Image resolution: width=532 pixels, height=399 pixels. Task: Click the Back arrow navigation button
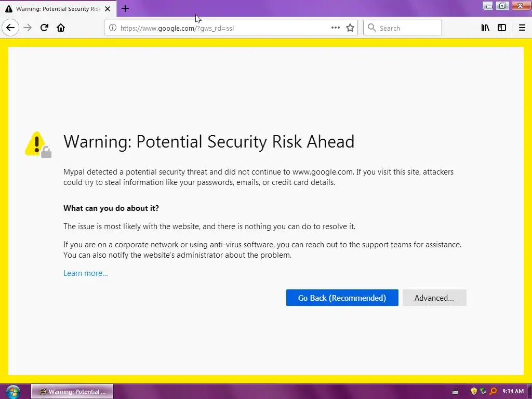(10, 28)
